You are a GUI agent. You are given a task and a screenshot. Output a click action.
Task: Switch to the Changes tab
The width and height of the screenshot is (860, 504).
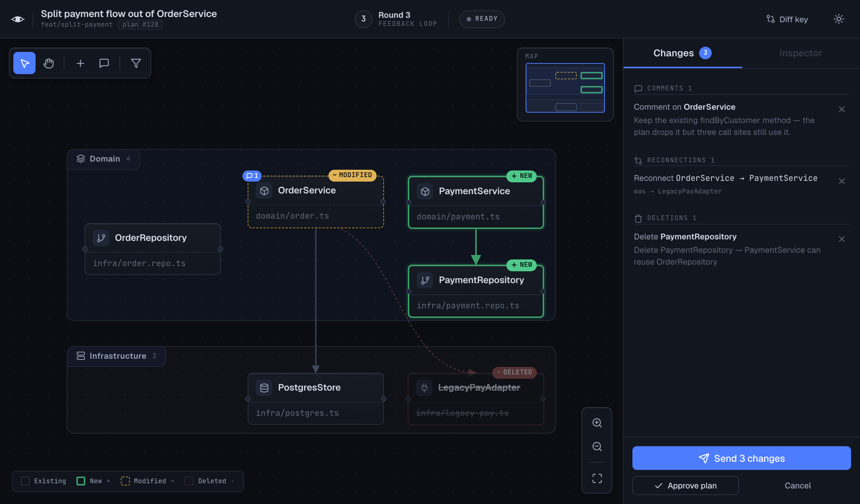pyautogui.click(x=682, y=53)
